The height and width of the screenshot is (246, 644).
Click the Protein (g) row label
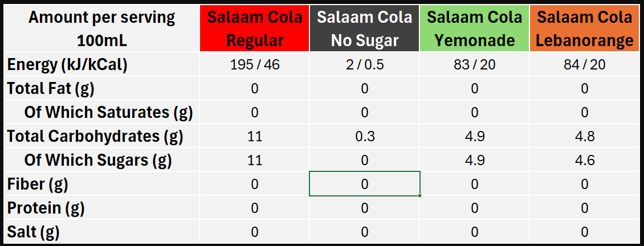pos(46,208)
